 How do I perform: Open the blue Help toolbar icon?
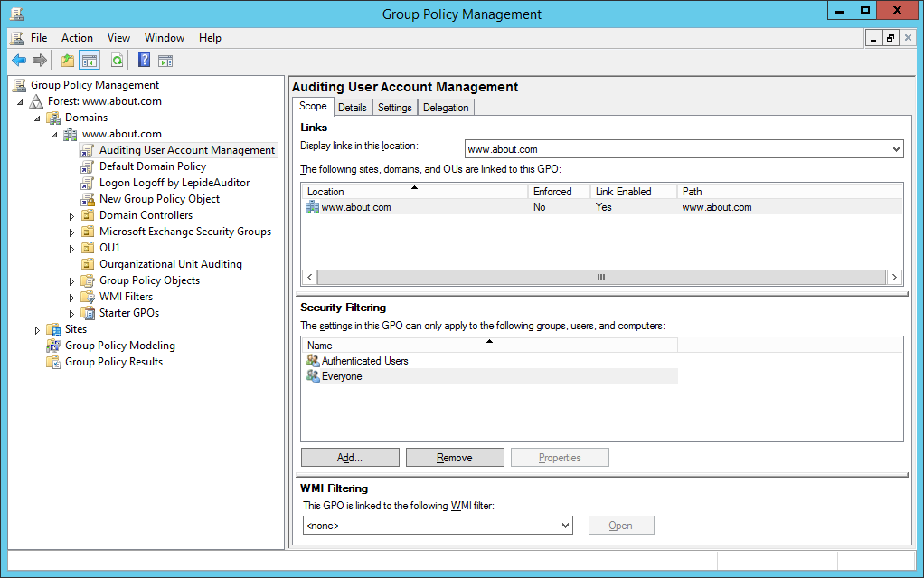144,61
